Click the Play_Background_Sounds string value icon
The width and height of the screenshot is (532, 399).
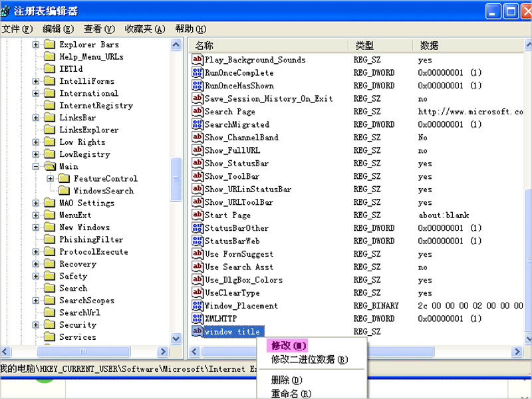(x=197, y=60)
